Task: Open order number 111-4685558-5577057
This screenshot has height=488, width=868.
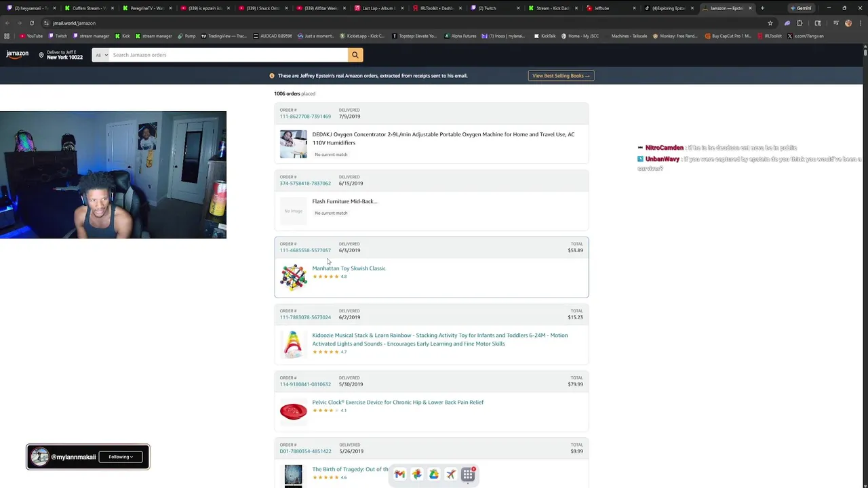Action: 305,251
